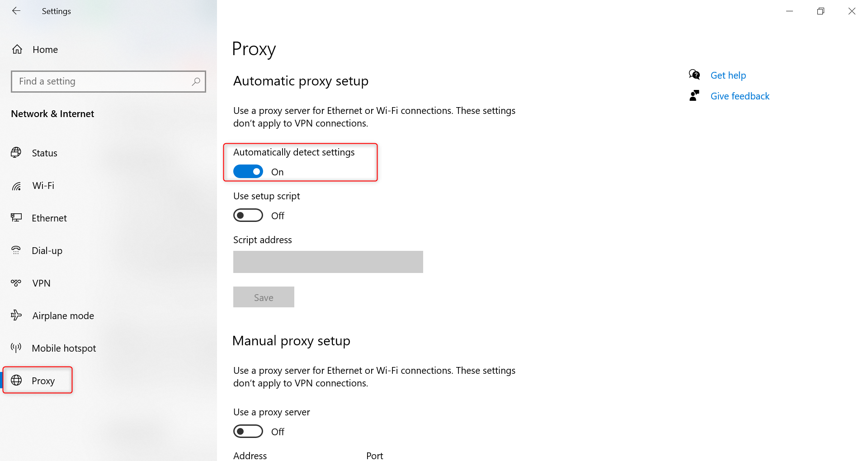Click the Ethernet monitor icon
This screenshot has width=868, height=461.
point(16,218)
